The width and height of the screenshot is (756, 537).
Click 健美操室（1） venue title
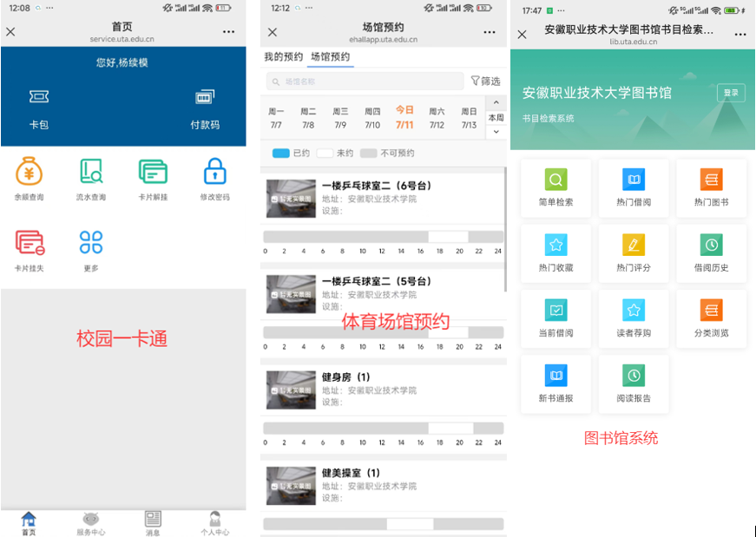point(351,473)
